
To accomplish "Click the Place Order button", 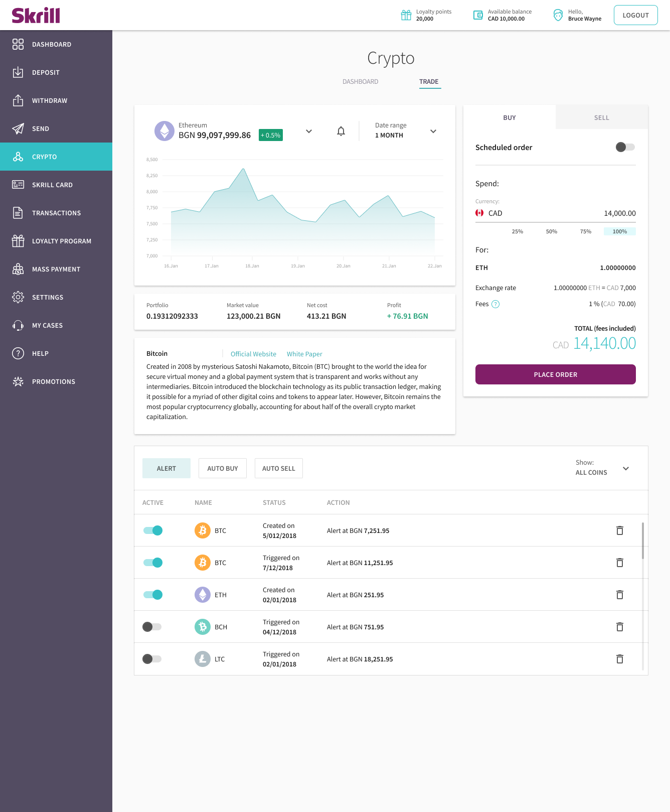I will coord(556,374).
